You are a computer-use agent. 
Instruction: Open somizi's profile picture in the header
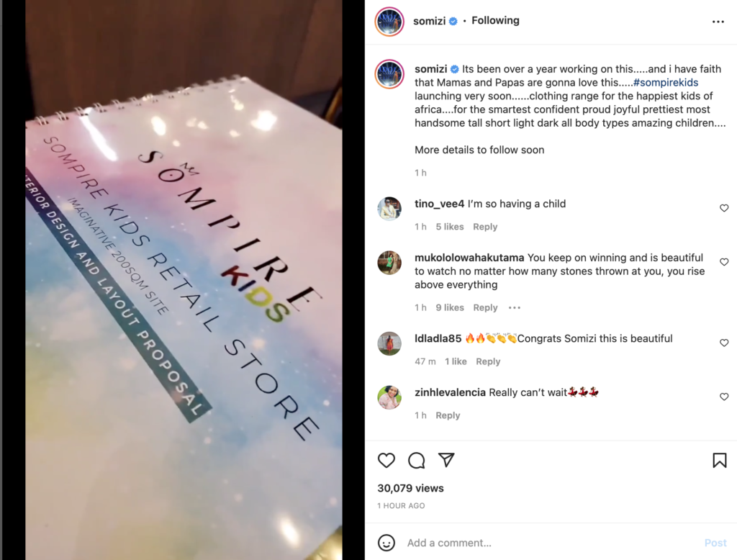click(389, 22)
